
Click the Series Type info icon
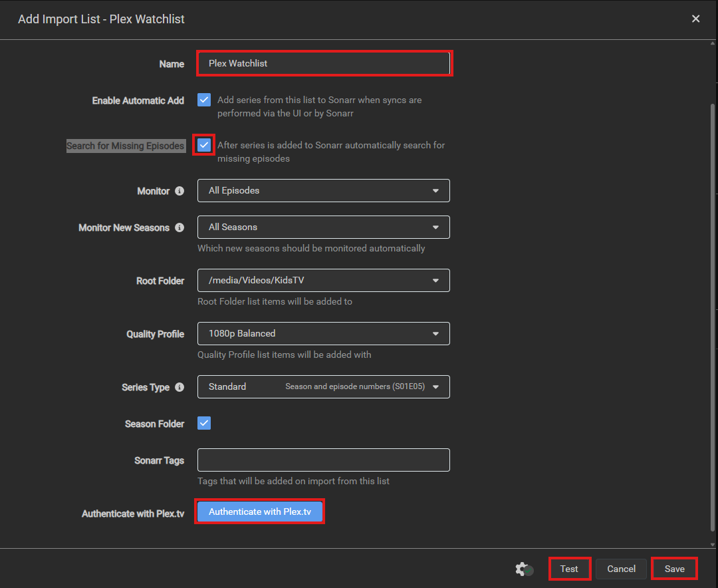(179, 387)
